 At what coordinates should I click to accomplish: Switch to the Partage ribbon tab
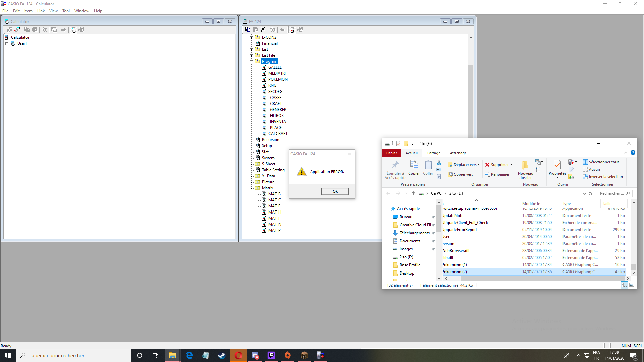coord(434,153)
